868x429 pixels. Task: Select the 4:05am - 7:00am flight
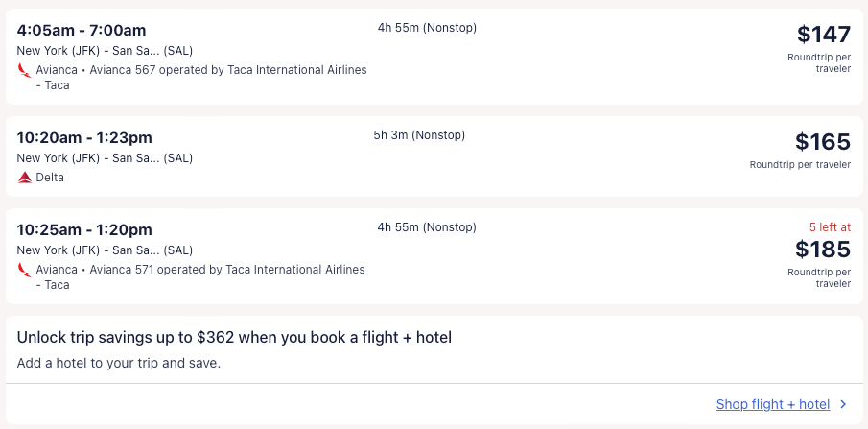(82, 30)
